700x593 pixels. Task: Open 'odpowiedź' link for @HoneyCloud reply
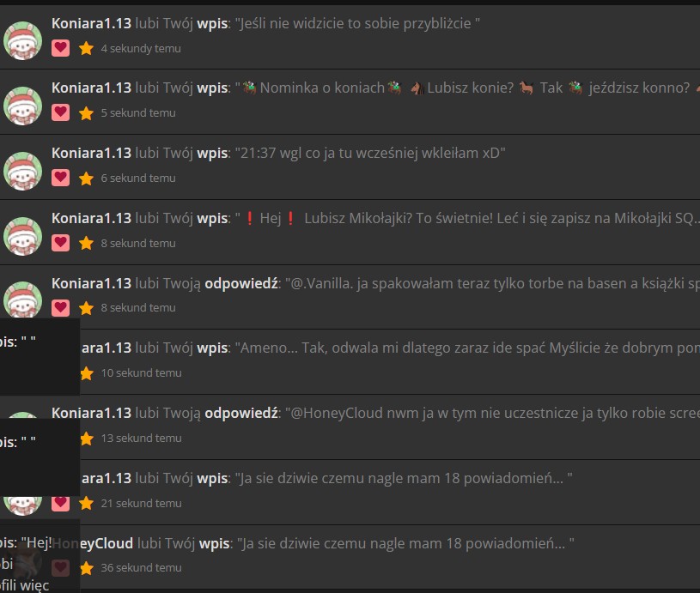241,413
